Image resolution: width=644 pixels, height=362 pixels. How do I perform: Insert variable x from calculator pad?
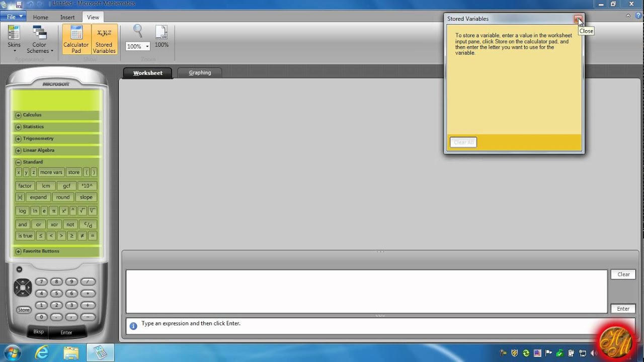point(19,172)
